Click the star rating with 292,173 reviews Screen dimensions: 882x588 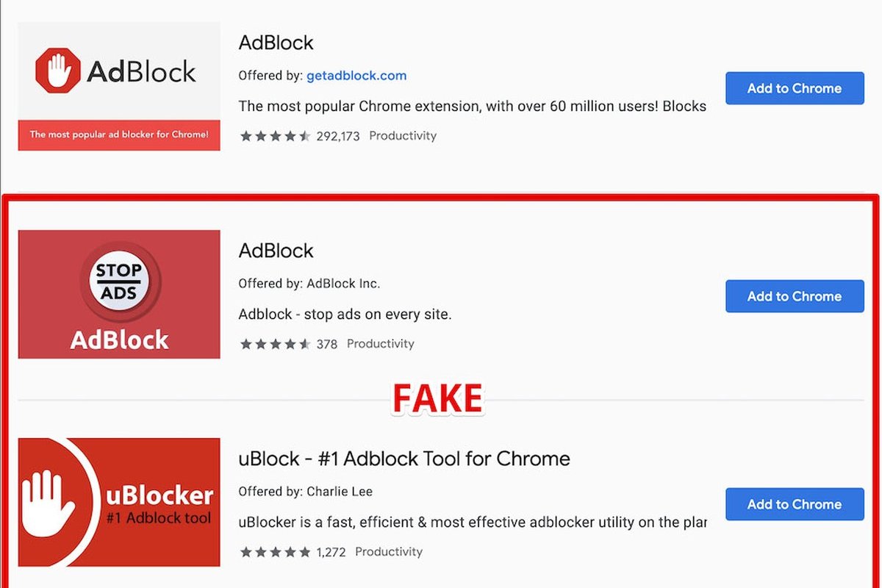(275, 136)
